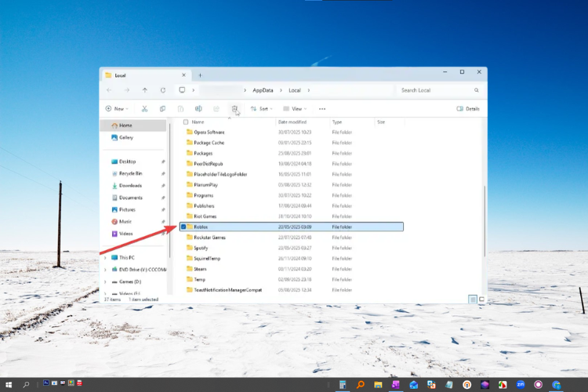Viewport: 588px width, 392px height.
Task: Open taskbar Search magnifier
Action: tap(26, 384)
